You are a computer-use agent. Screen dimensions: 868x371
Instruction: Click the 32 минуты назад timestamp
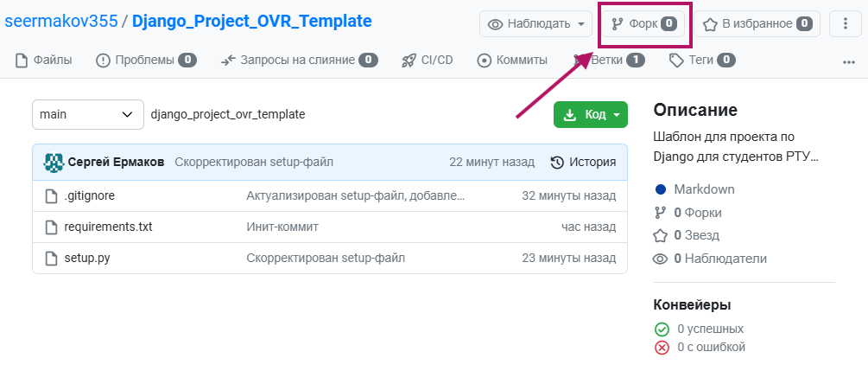[x=569, y=195]
